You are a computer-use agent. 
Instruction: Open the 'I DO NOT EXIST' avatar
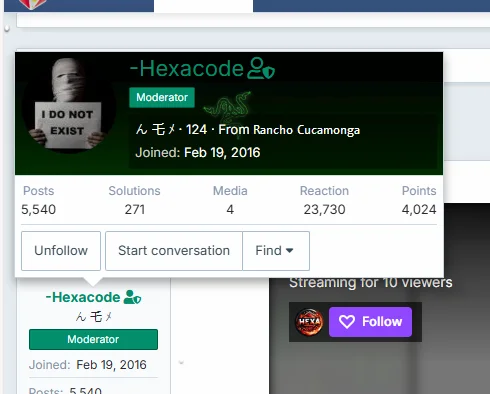point(69,105)
